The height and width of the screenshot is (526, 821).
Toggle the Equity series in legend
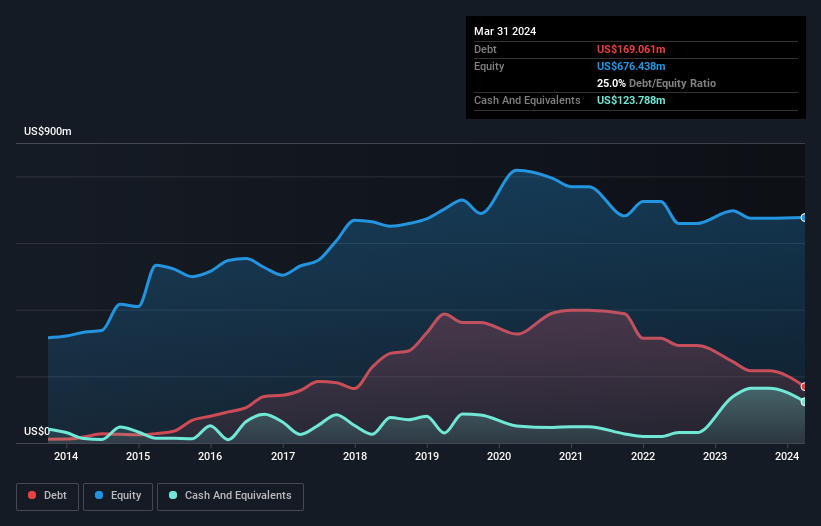[118, 496]
